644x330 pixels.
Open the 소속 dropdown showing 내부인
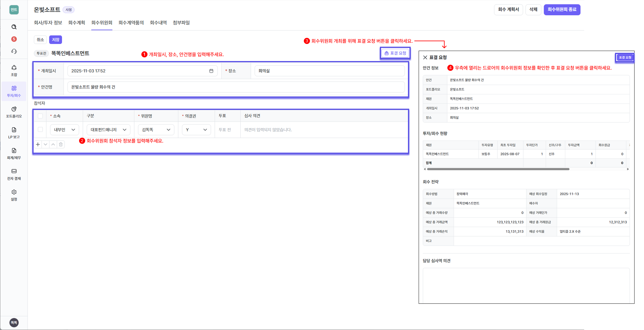[64, 129]
